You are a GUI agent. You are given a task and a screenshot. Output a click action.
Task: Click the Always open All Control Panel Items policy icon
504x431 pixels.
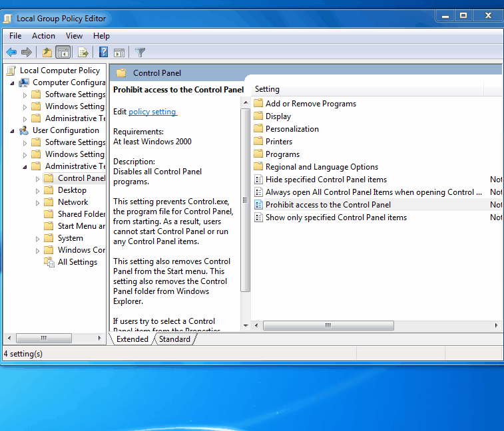click(258, 192)
